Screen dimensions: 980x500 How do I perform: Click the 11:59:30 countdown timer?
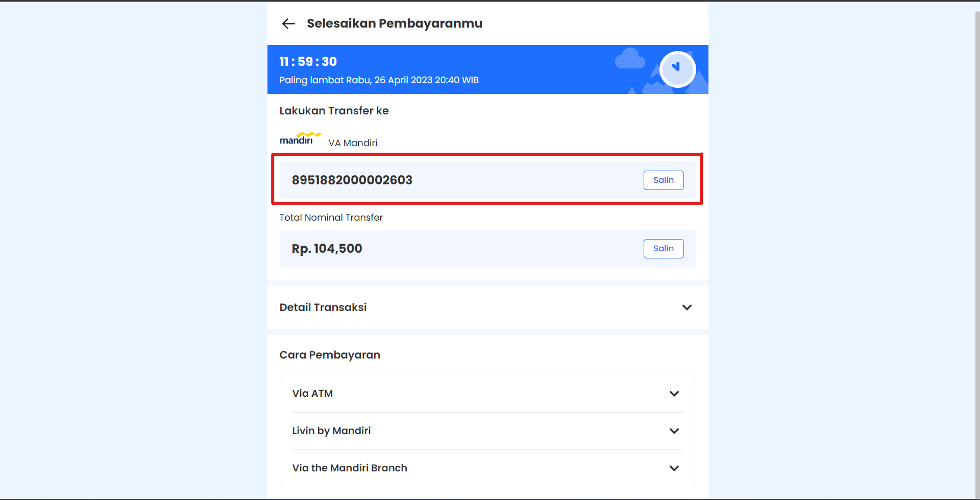[308, 62]
